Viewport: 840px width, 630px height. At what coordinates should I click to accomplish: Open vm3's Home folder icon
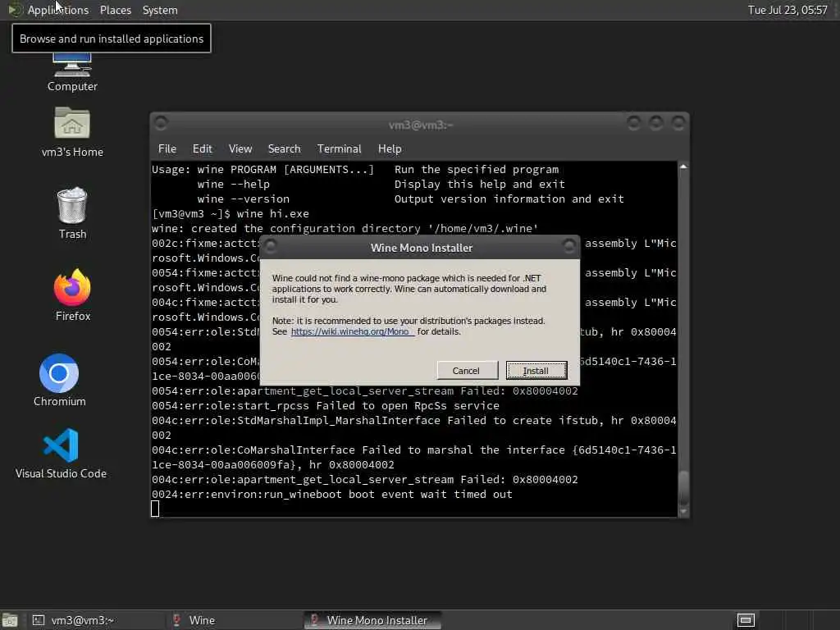[x=72, y=132]
